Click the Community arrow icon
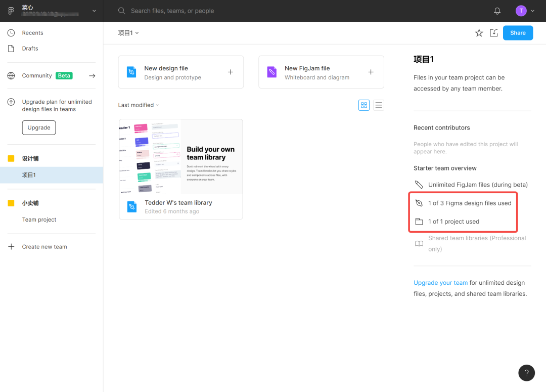The height and width of the screenshot is (392, 546). point(92,75)
